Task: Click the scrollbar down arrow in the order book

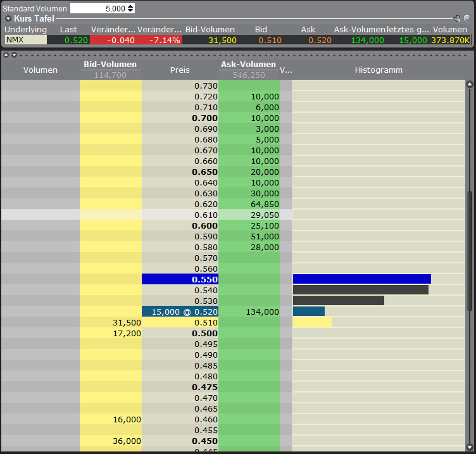Action: pyautogui.click(x=470, y=445)
